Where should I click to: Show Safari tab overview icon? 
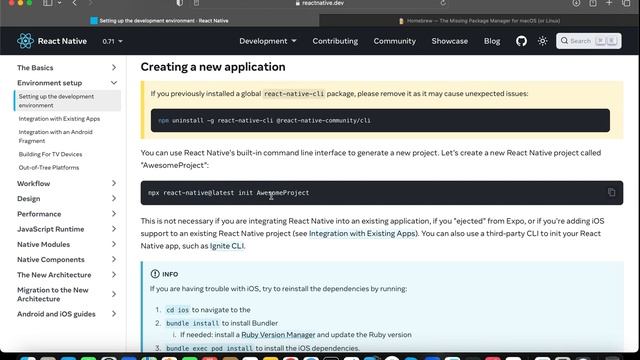click(626, 3)
